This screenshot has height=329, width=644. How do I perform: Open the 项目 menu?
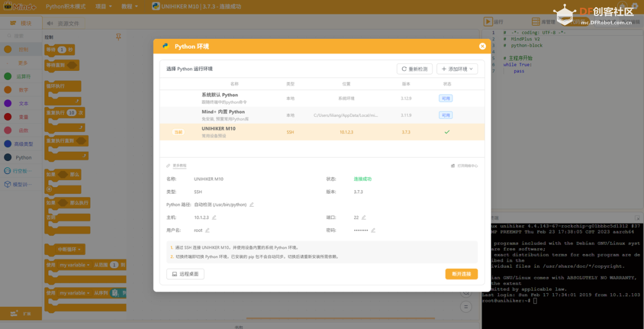[104, 7]
